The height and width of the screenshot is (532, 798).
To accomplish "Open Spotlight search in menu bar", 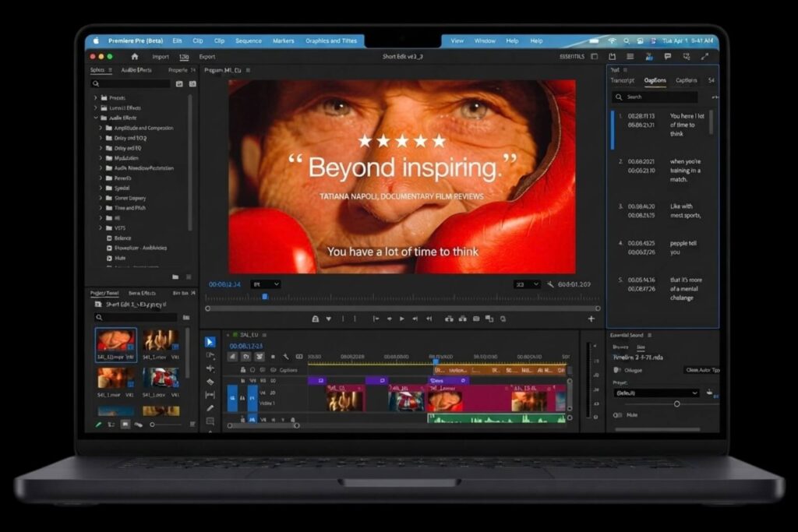I will click(x=627, y=41).
